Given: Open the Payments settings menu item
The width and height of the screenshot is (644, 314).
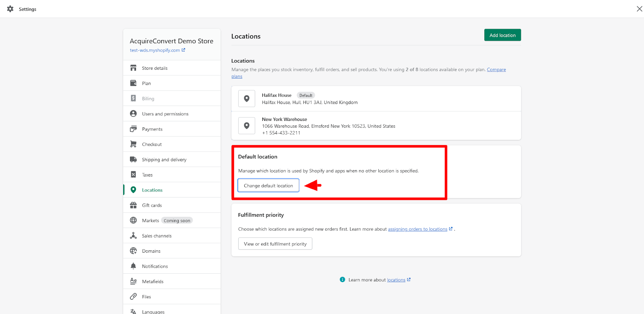Looking at the screenshot, I should click(152, 129).
